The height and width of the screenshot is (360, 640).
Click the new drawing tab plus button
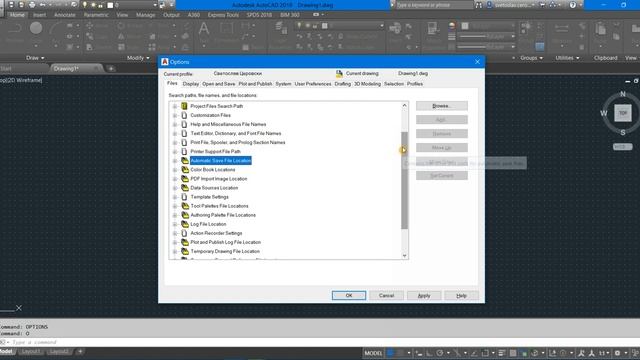pyautogui.click(x=111, y=69)
